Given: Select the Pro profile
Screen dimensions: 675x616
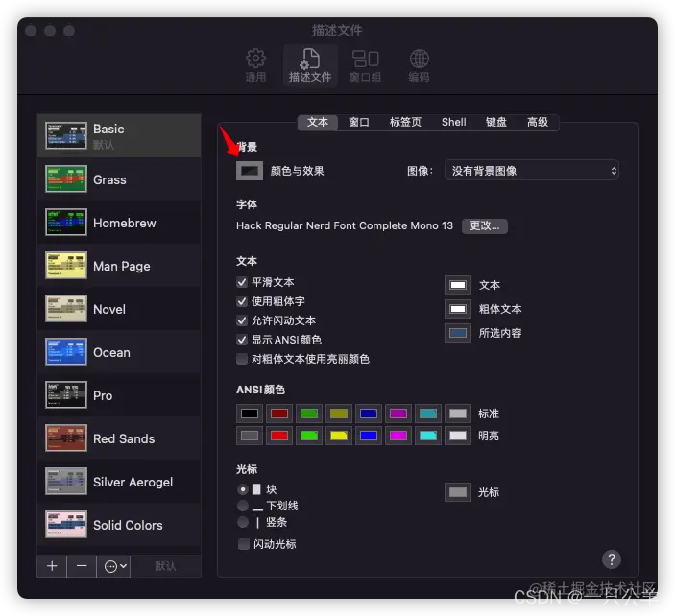Looking at the screenshot, I should pyautogui.click(x=119, y=395).
